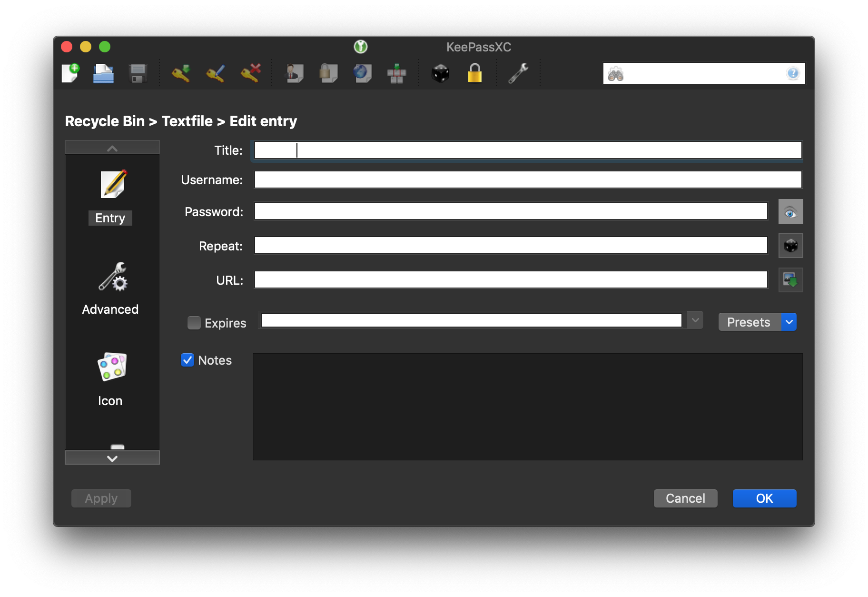Confirm changes with OK button

click(764, 498)
